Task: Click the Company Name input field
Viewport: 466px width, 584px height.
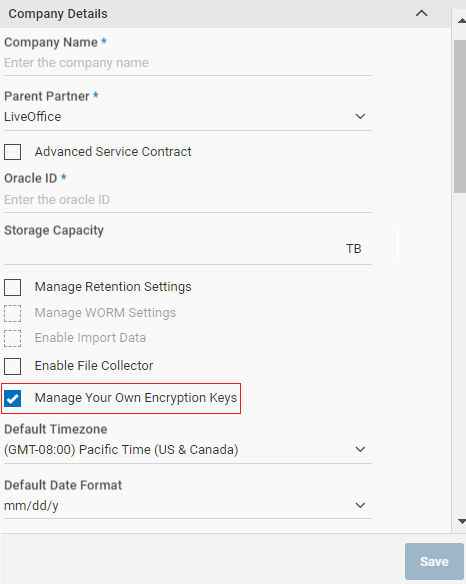Action: point(188,63)
